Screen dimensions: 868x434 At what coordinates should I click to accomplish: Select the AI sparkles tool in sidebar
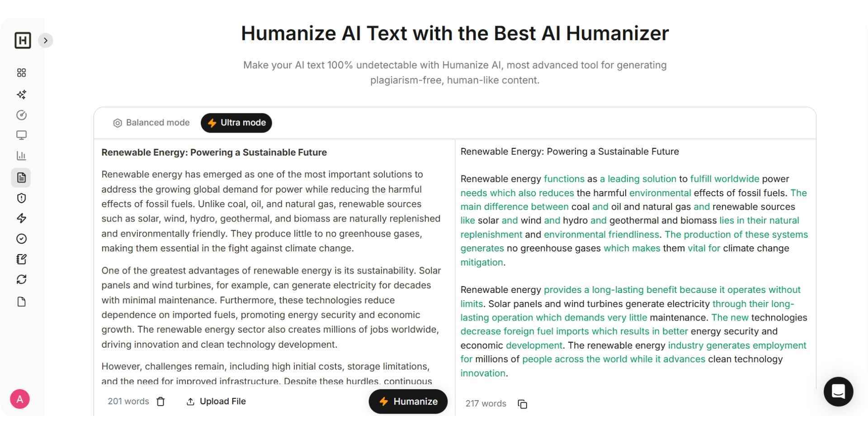(21, 94)
